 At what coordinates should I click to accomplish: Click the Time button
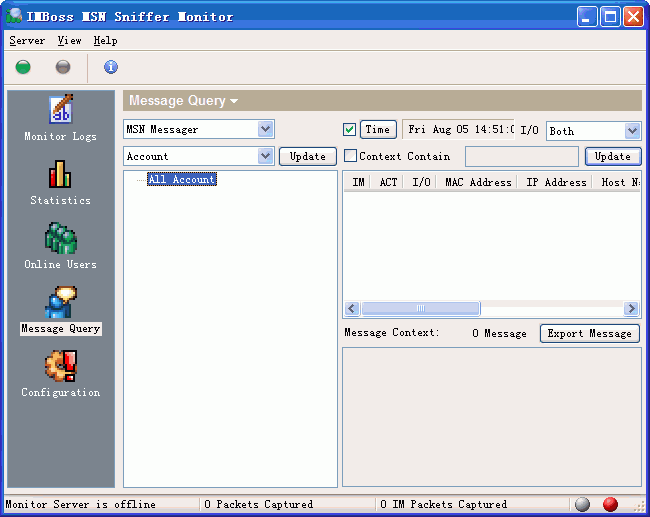(378, 129)
